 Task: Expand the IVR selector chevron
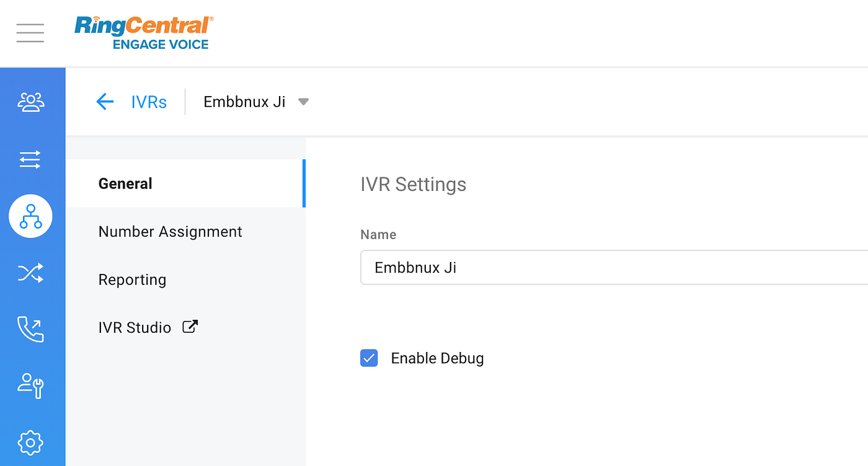303,102
